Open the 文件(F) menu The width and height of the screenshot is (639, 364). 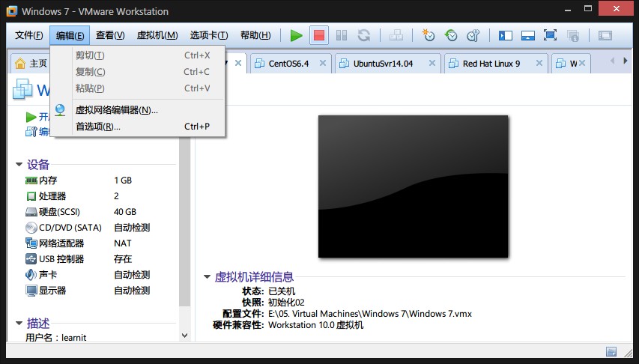point(28,35)
